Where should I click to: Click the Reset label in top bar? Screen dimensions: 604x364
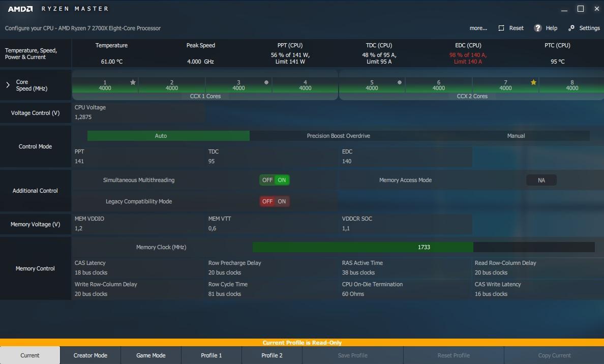point(516,28)
